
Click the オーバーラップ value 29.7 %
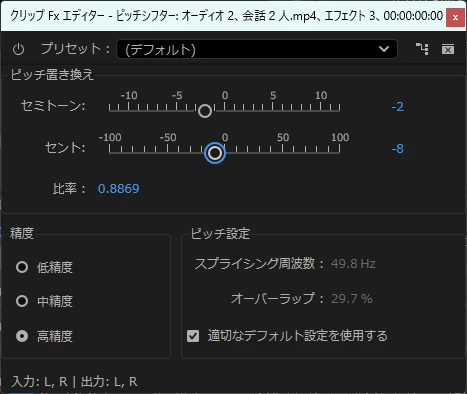[352, 299]
